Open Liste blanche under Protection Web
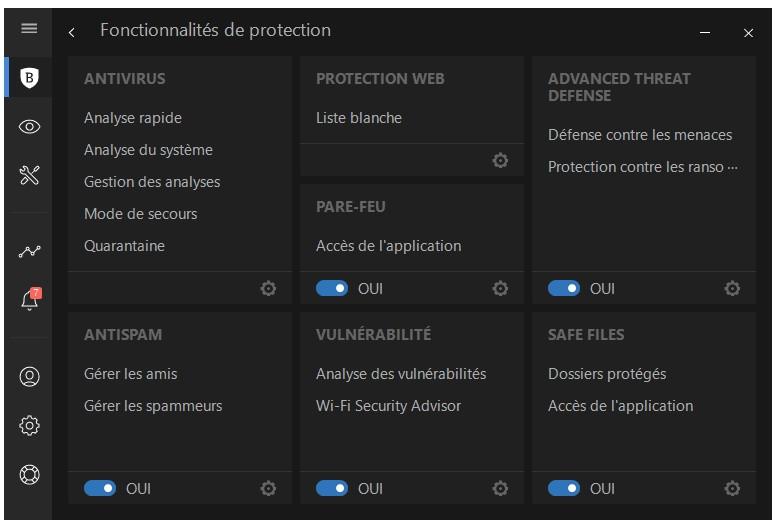The image size is (776, 529). pos(358,118)
